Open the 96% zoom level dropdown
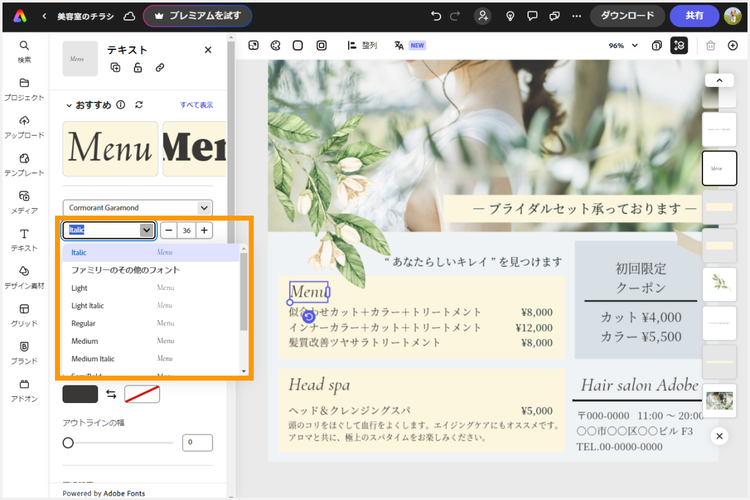Viewport: 750px width, 500px height. (x=623, y=45)
